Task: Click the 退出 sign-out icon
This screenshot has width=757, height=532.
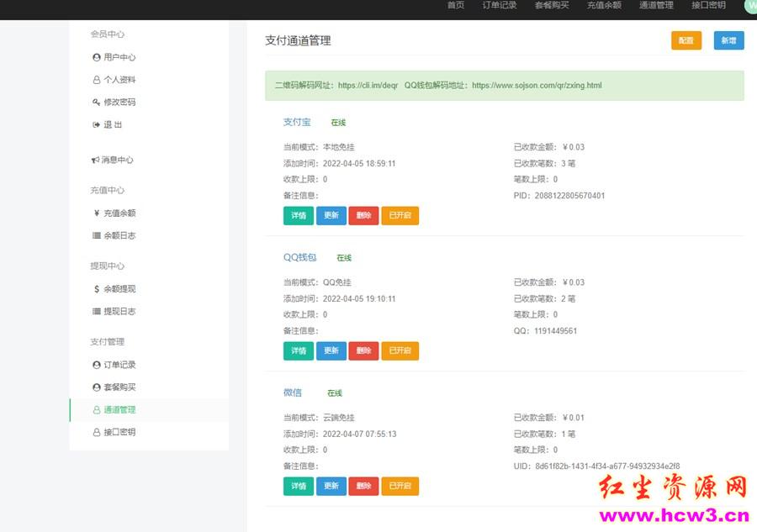Action: (97, 124)
